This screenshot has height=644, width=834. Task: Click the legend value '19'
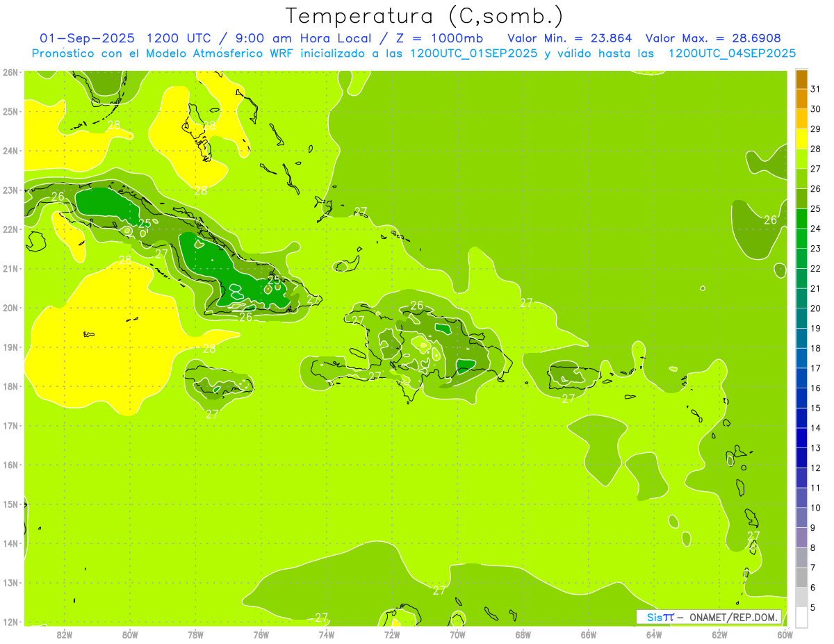pyautogui.click(x=816, y=328)
